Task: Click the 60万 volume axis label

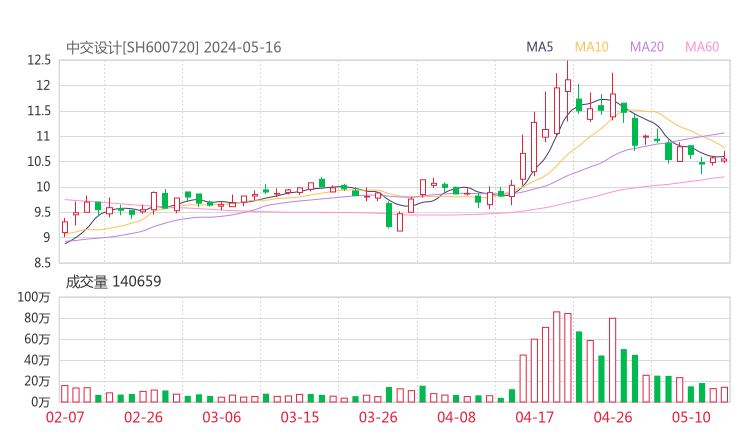Action: pos(37,339)
